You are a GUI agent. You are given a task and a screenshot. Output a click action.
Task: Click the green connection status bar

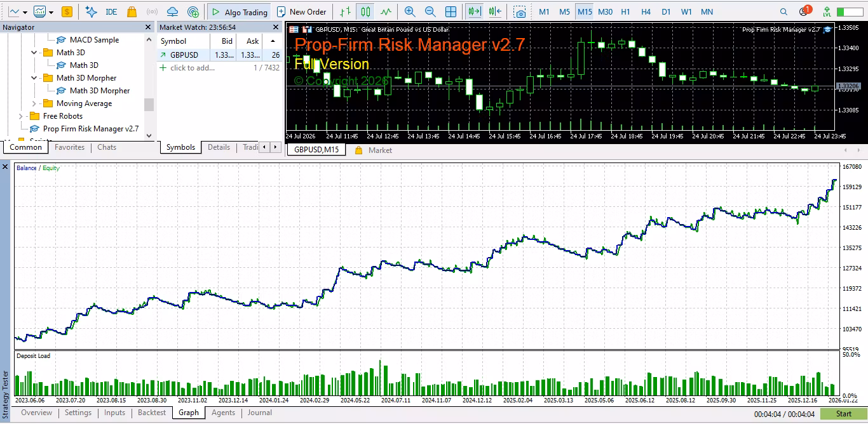point(850,11)
